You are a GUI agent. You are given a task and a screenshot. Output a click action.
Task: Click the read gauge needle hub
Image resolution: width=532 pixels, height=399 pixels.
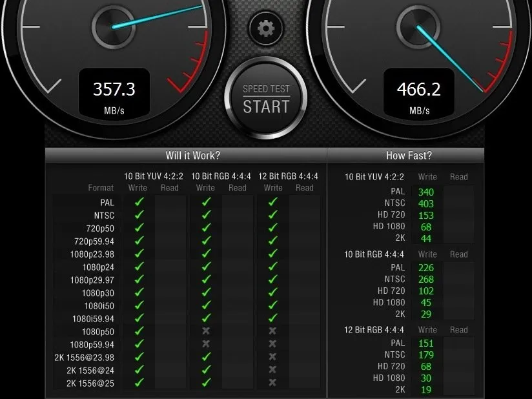pos(418,26)
